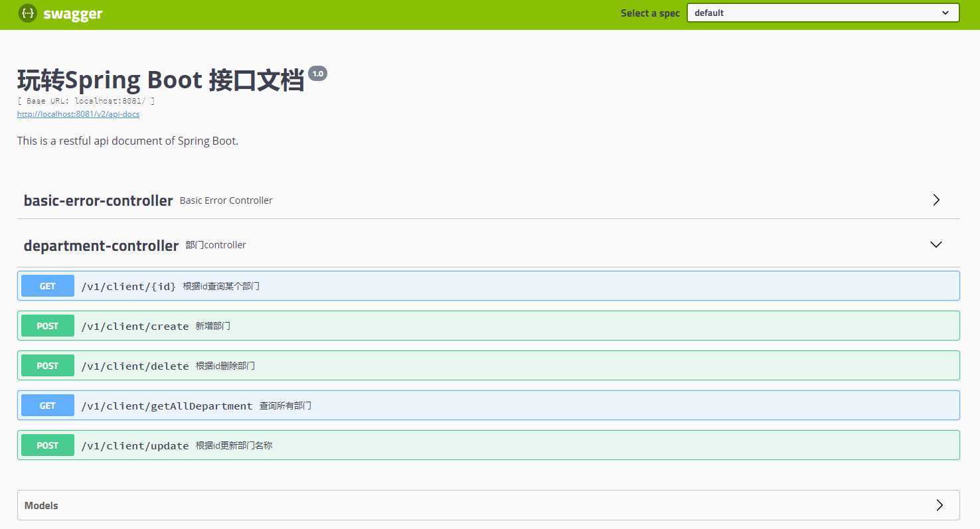Click the Basic Error Controller description
Image resolution: width=980 pixels, height=529 pixels.
[x=226, y=200]
